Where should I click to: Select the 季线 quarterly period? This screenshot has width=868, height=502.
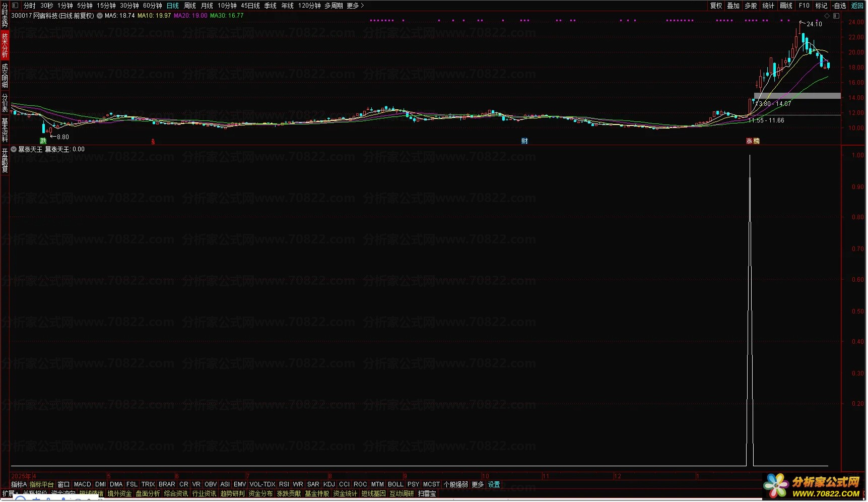(x=270, y=6)
